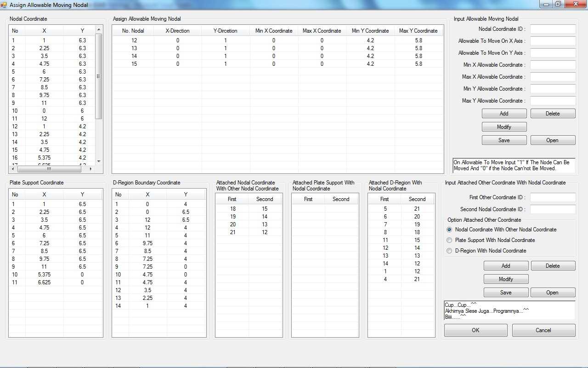
Task: Click the Max Y Allowable Coordinate field
Action: (553, 101)
